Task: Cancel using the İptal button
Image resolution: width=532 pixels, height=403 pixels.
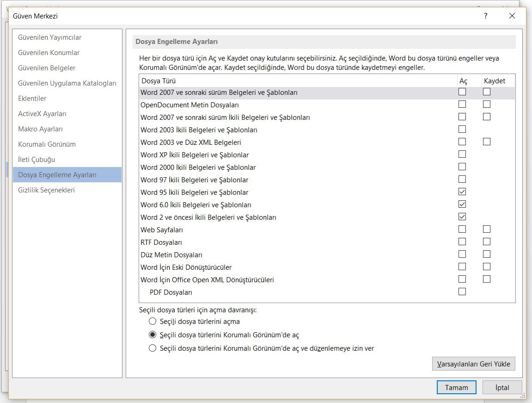Action: point(502,388)
